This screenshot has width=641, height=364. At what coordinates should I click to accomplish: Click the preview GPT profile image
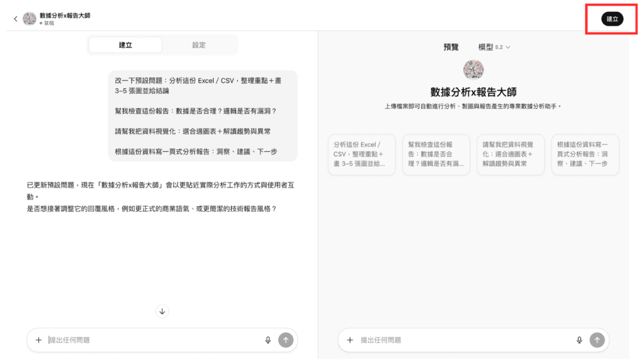[x=473, y=69]
